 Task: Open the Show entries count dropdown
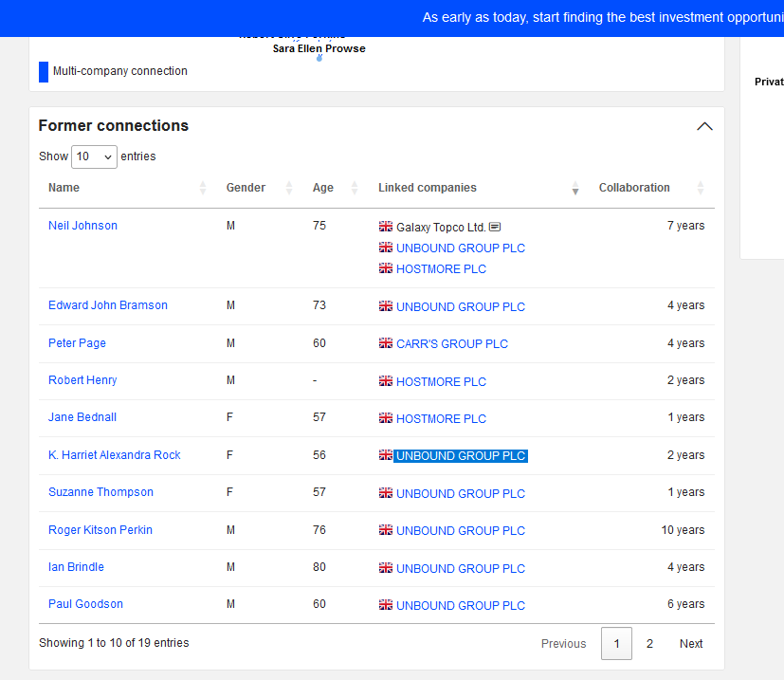pyautogui.click(x=94, y=156)
